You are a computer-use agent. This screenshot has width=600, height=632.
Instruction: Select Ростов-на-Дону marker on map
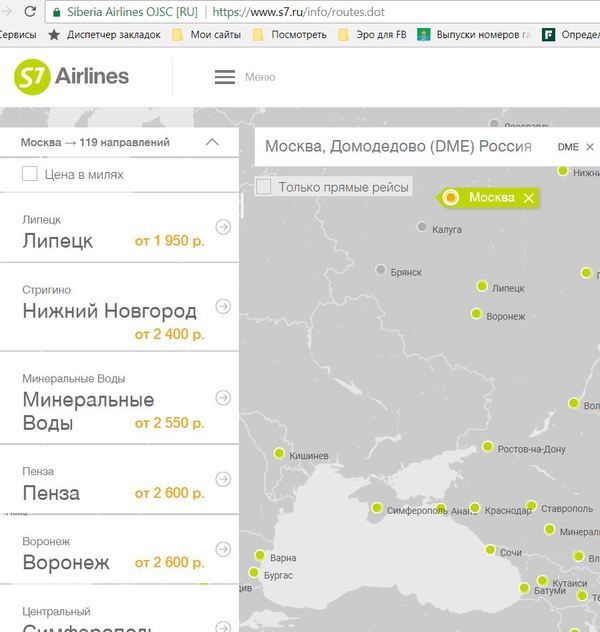[x=488, y=447]
